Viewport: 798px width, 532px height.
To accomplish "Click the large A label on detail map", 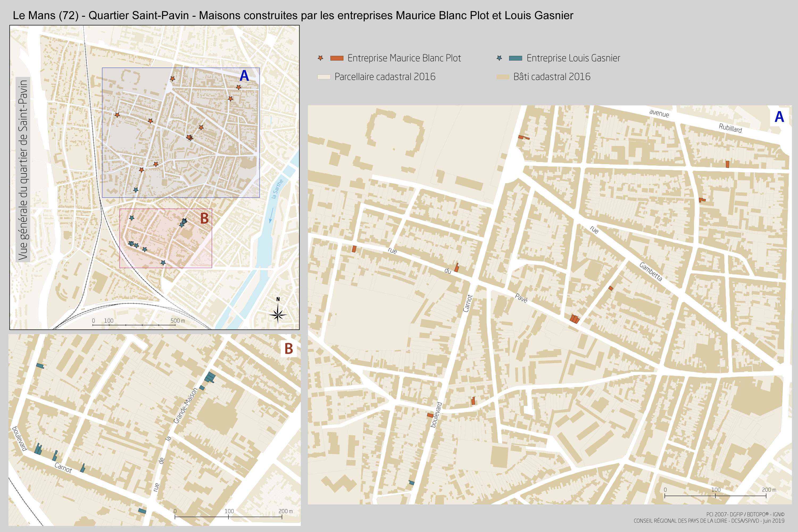I will click(x=779, y=117).
